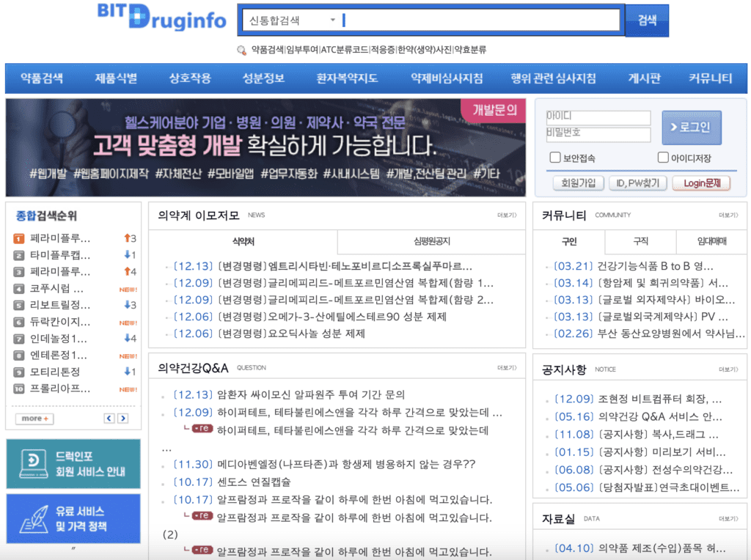Open 모티리톤정 in the ranking list
The width and height of the screenshot is (751, 560).
point(55,372)
